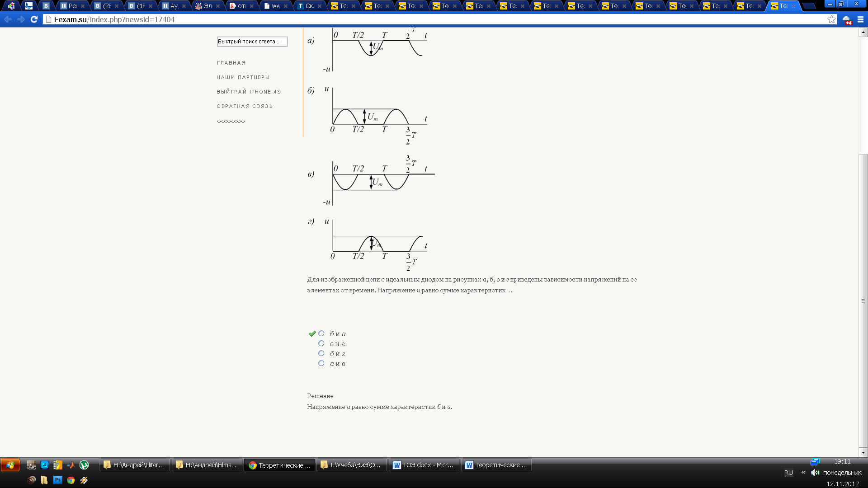Open the volume speaker tray icon
This screenshot has width=868, height=488.
tap(815, 473)
